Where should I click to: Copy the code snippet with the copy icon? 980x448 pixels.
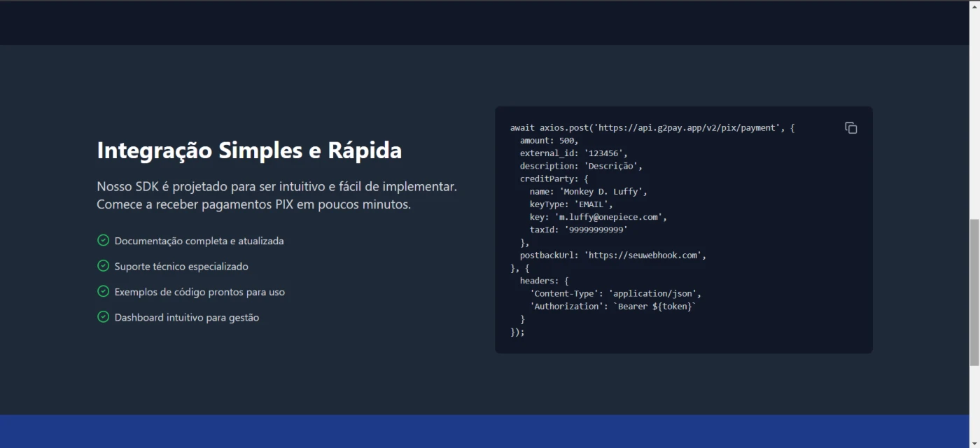tap(850, 128)
